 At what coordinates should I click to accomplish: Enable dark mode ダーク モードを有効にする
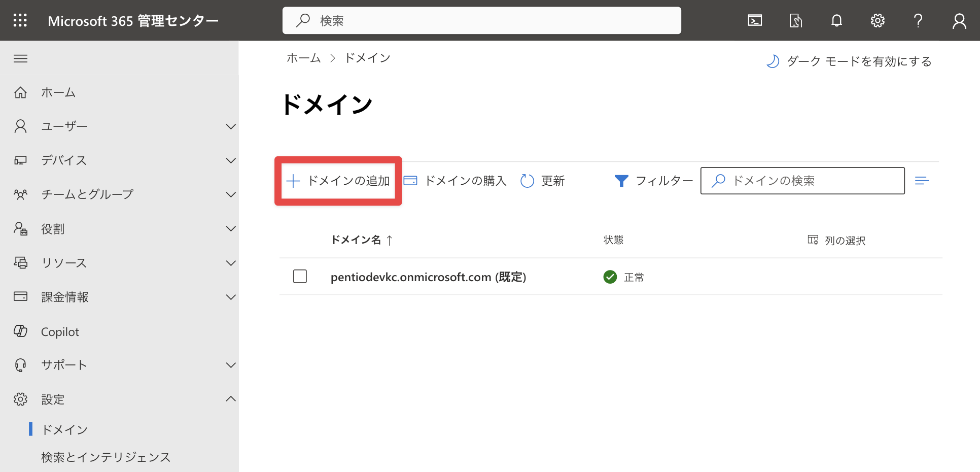pyautogui.click(x=849, y=61)
